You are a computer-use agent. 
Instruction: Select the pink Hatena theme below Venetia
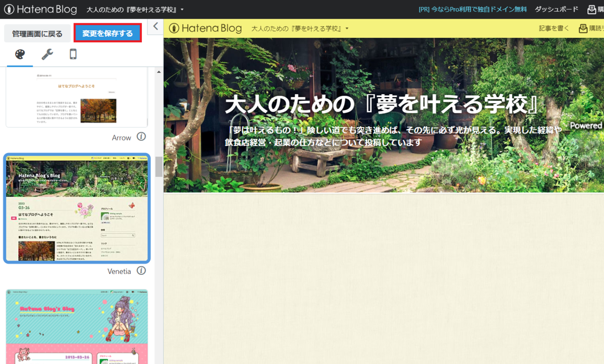(x=76, y=327)
